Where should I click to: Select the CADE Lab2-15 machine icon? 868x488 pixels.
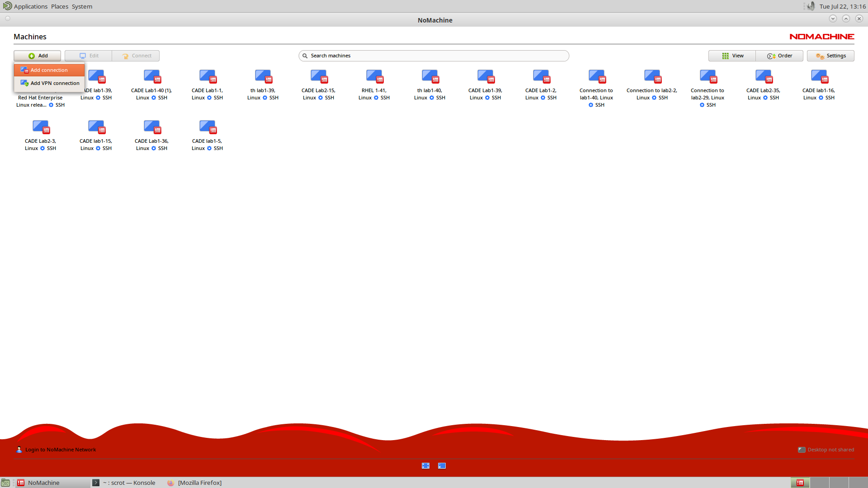tap(319, 76)
